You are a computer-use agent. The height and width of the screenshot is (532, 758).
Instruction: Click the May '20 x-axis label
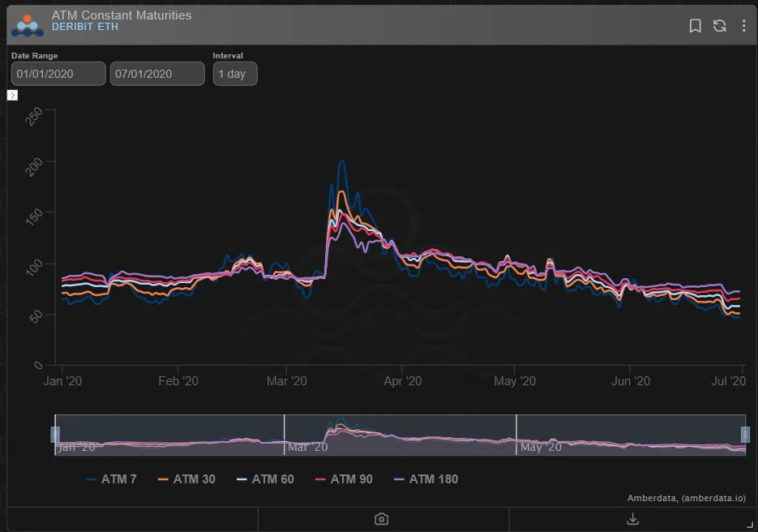click(x=515, y=381)
